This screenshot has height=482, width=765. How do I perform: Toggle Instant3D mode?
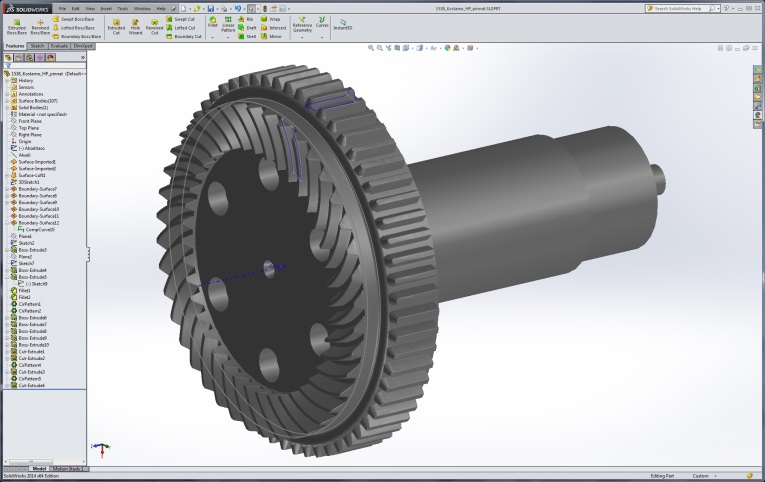pyautogui.click(x=342, y=24)
